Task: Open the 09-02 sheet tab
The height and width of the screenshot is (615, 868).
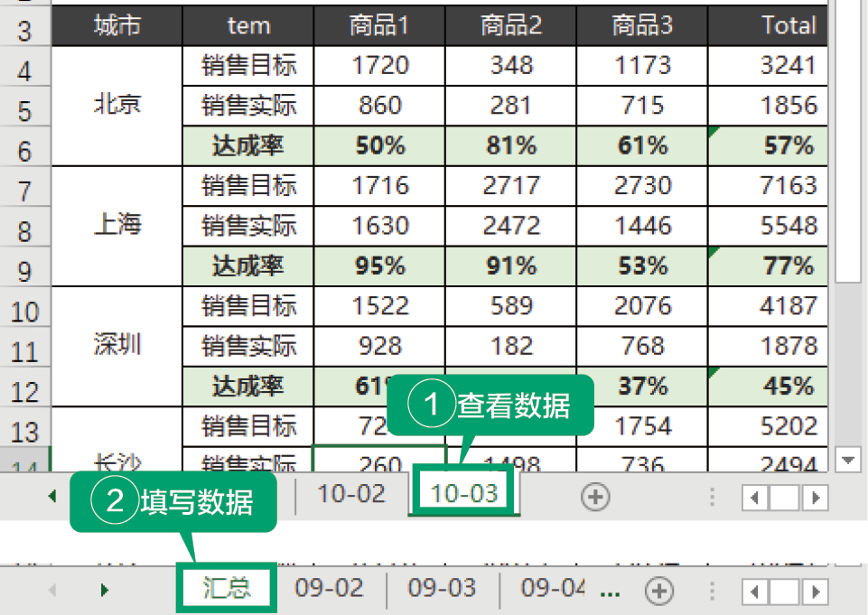Action: 329,589
